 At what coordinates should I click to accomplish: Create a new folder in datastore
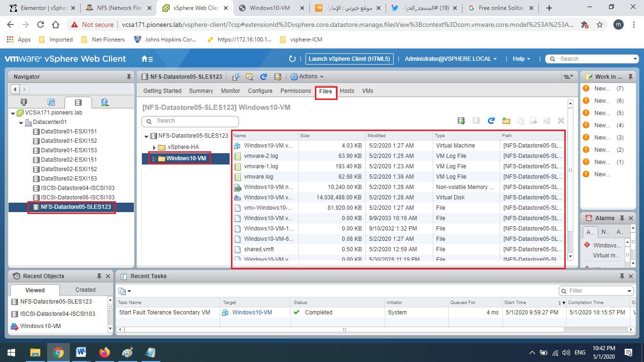pyautogui.click(x=506, y=121)
